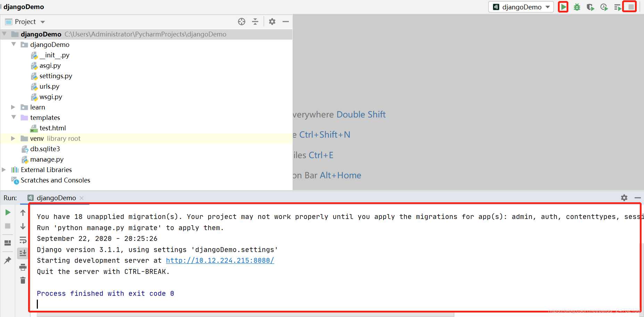Open the run-anything list icon in the toolbar

coord(618,7)
